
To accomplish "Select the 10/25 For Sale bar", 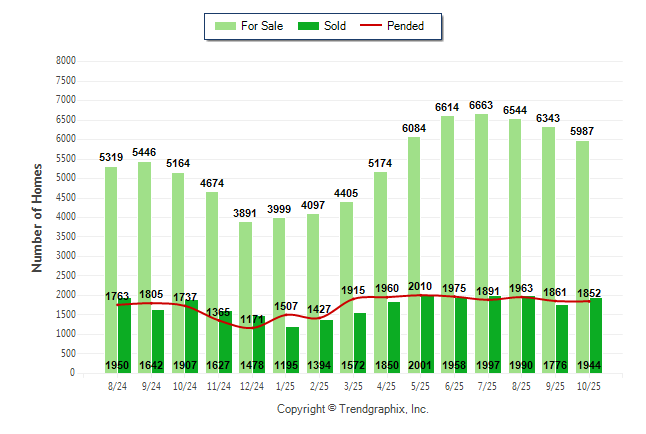I will point(582,250).
